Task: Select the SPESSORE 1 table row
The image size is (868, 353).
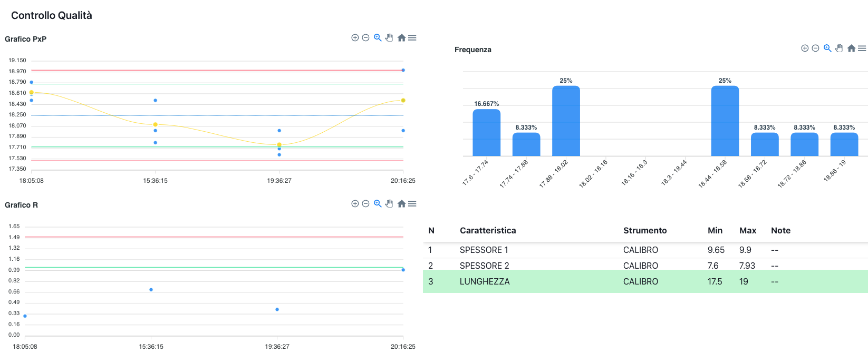Action: 645,250
